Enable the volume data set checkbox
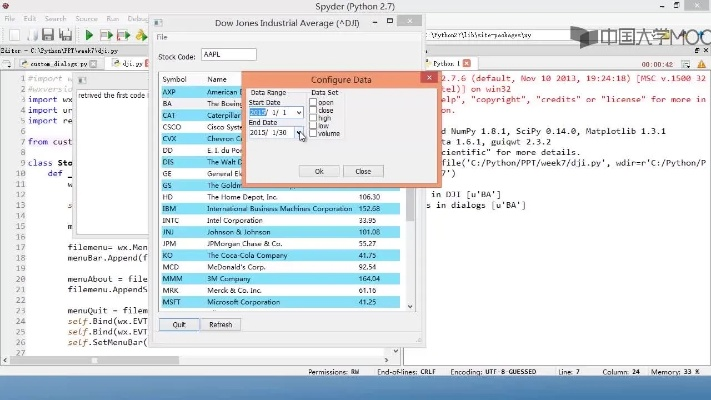The image size is (711, 400). (x=313, y=133)
